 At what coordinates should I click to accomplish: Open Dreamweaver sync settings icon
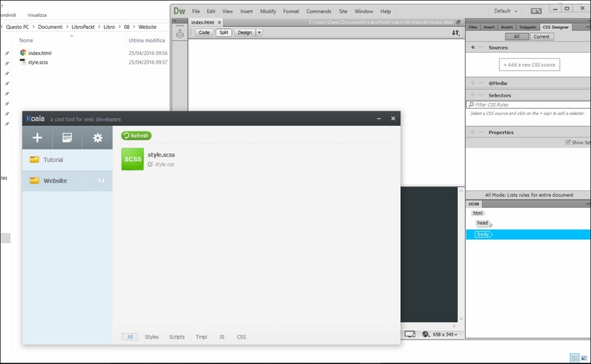point(536,11)
